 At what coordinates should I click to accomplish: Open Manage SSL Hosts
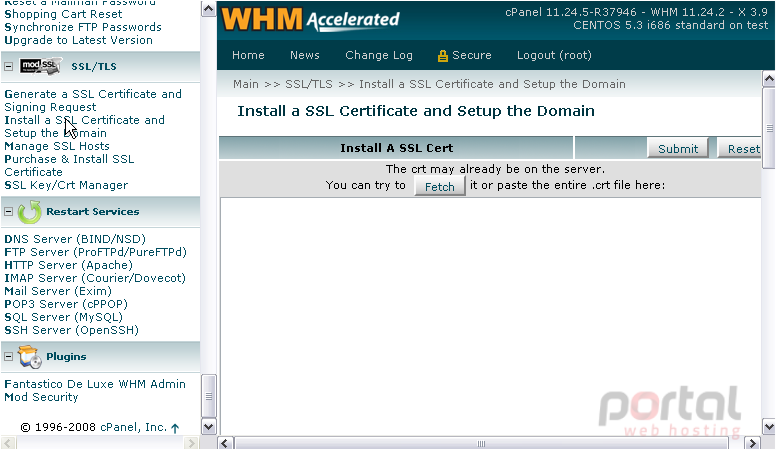coord(57,146)
